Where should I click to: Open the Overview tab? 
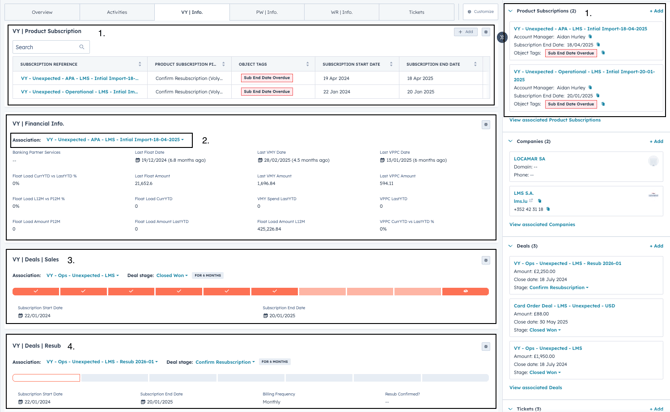(x=42, y=12)
